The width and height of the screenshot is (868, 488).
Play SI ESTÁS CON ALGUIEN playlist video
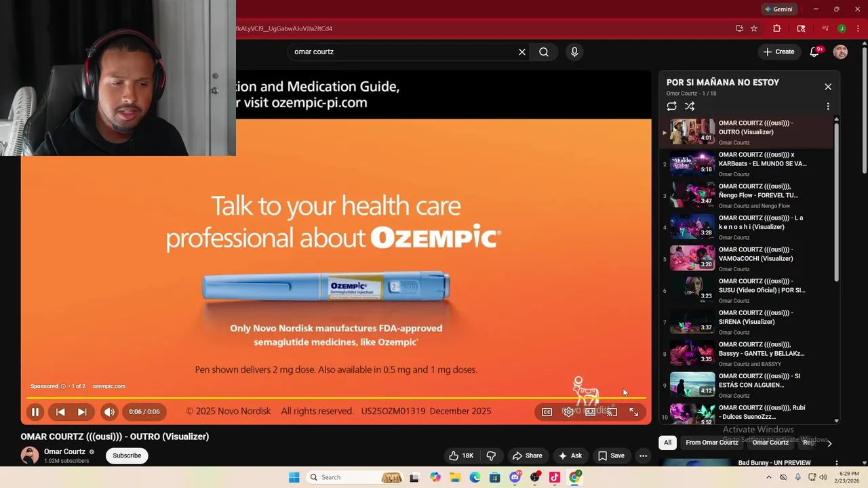pos(746,385)
